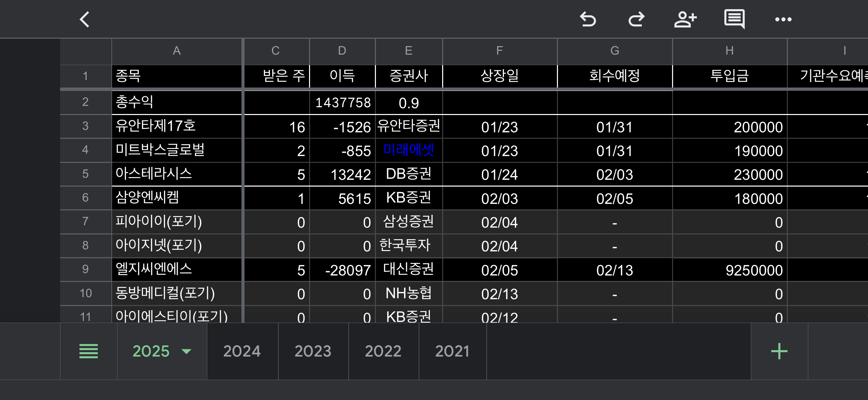Select column F header

tap(500, 51)
